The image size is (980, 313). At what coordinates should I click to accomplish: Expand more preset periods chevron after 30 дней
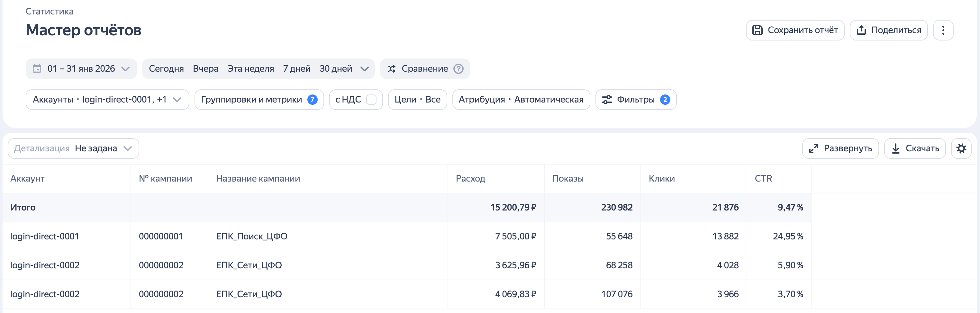coord(365,69)
